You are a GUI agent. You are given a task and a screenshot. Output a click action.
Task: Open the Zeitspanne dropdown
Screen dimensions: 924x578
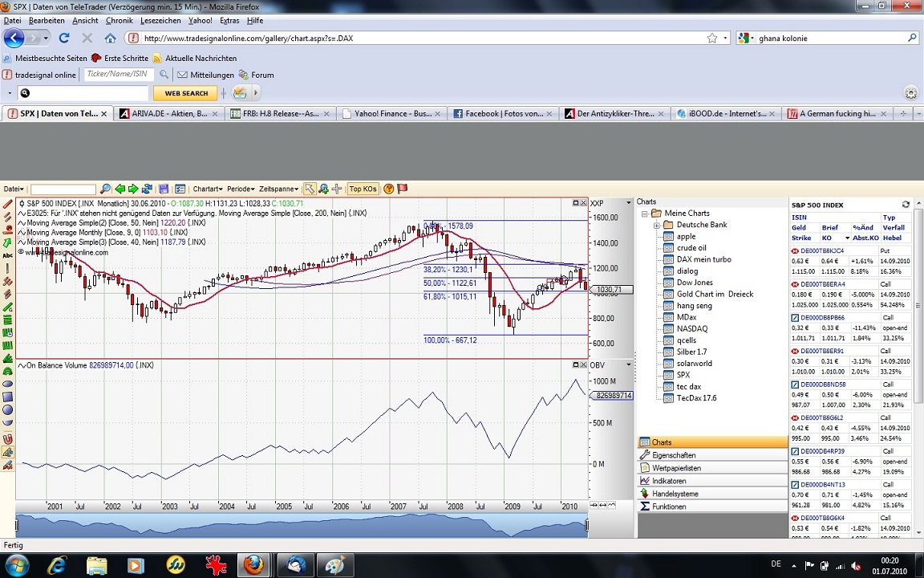point(278,189)
